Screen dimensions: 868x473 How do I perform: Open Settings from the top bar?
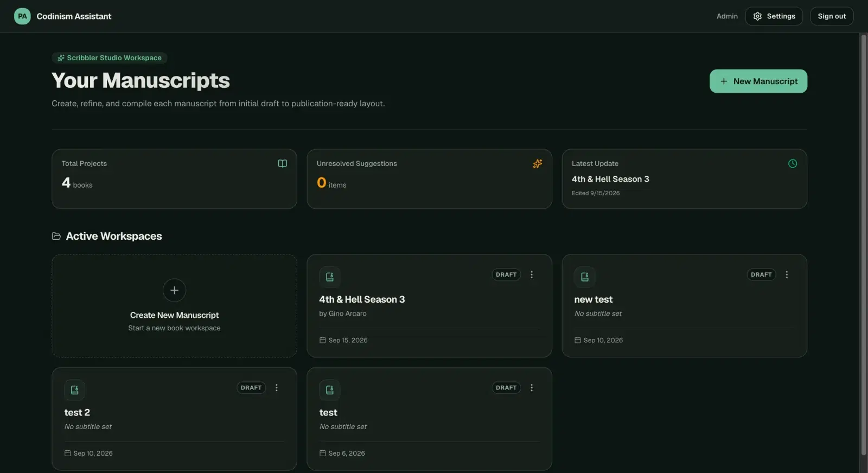(774, 16)
